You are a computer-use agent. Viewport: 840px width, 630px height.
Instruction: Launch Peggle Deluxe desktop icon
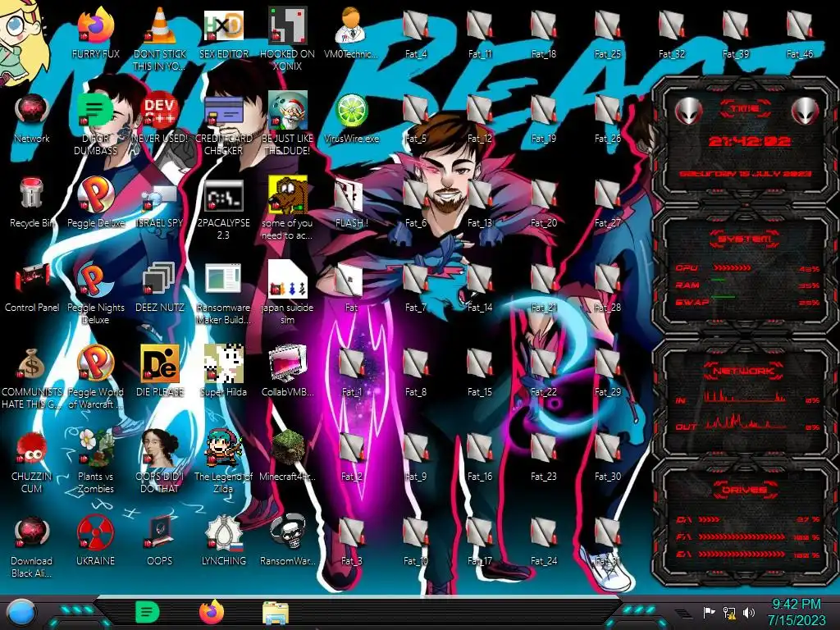(x=95, y=194)
